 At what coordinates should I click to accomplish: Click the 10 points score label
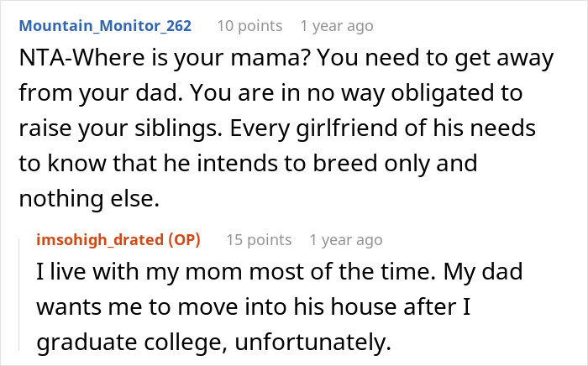248,26
